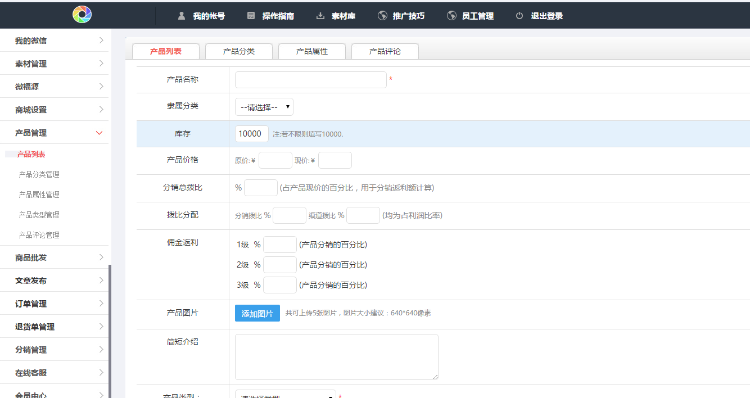Viewport: 750px width, 398px height.
Task: Focus the 渠道提比 percent input
Action: click(x=363, y=215)
